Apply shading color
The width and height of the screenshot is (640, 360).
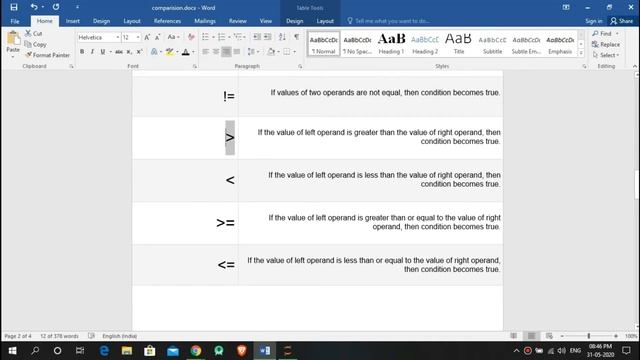(271, 52)
